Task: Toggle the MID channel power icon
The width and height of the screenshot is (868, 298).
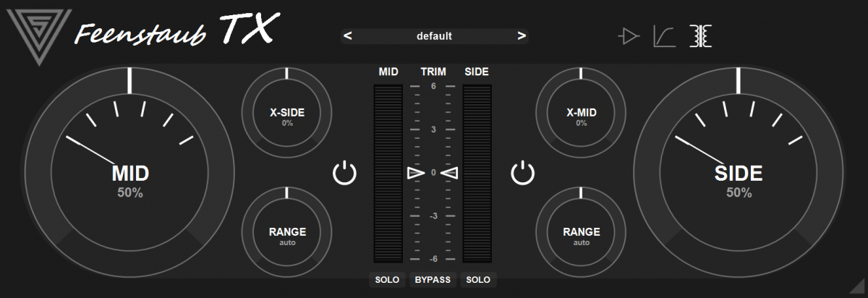Action: 345,173
